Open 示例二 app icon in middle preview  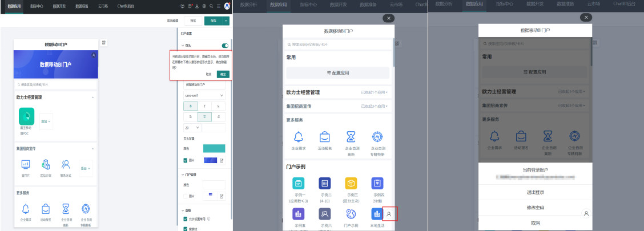click(324, 183)
